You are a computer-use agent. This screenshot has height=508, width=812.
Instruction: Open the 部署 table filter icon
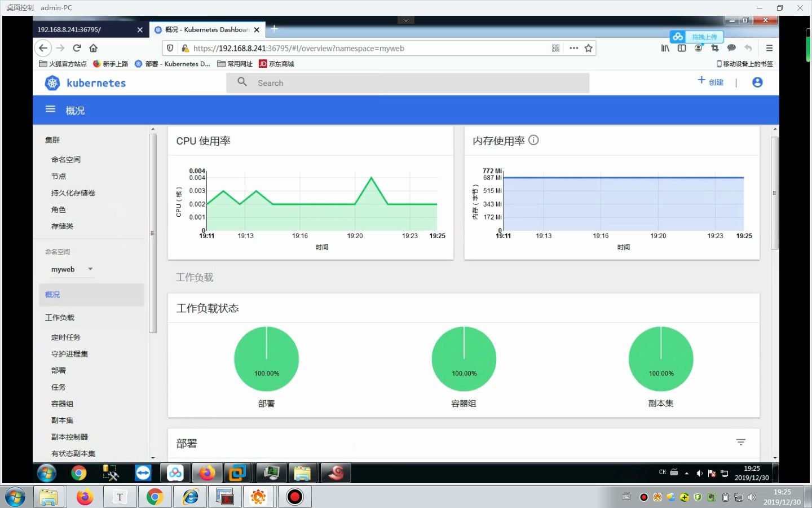741,443
